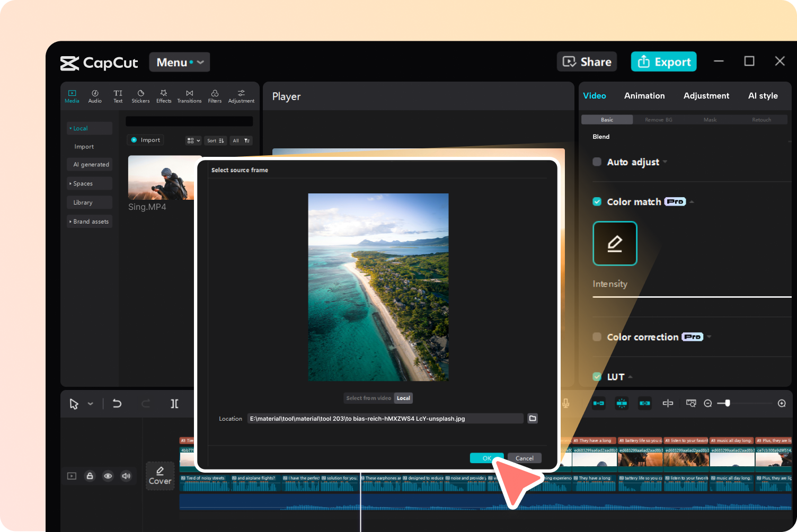Screen dimensions: 797x532
Task: Select the Remove BG sub-tab
Action: [x=659, y=120]
